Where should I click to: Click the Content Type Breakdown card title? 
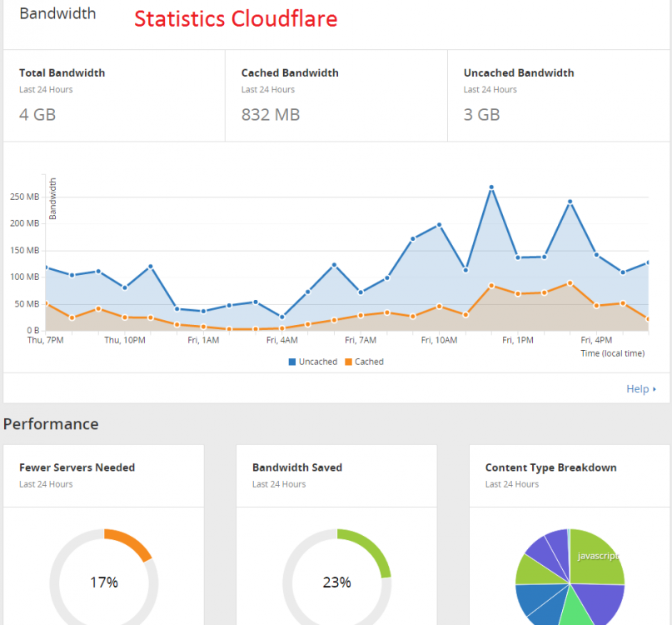click(x=550, y=467)
